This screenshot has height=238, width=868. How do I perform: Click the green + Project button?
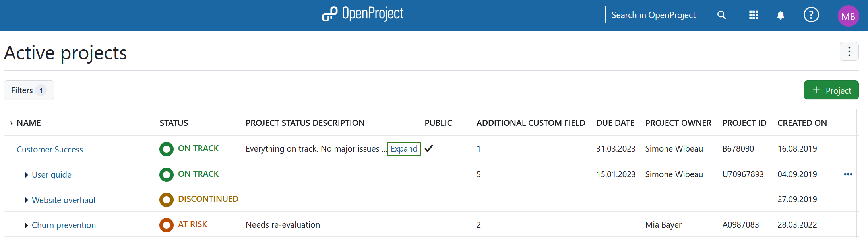[831, 90]
